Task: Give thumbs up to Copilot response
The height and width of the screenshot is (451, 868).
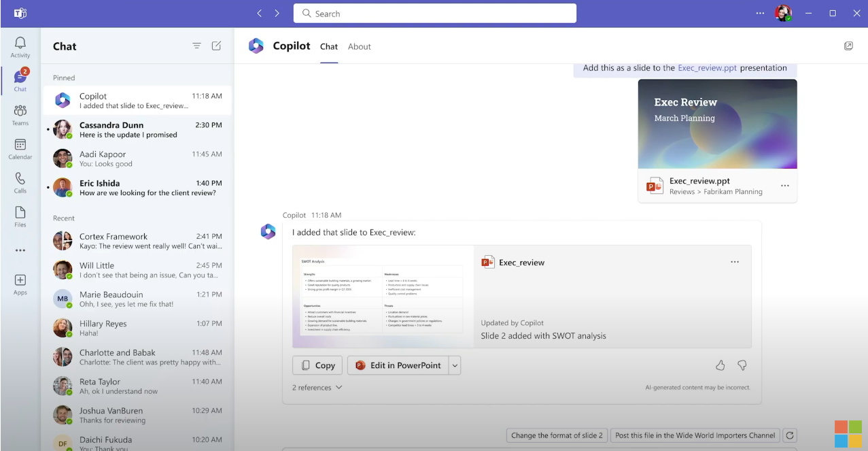Action: (721, 365)
